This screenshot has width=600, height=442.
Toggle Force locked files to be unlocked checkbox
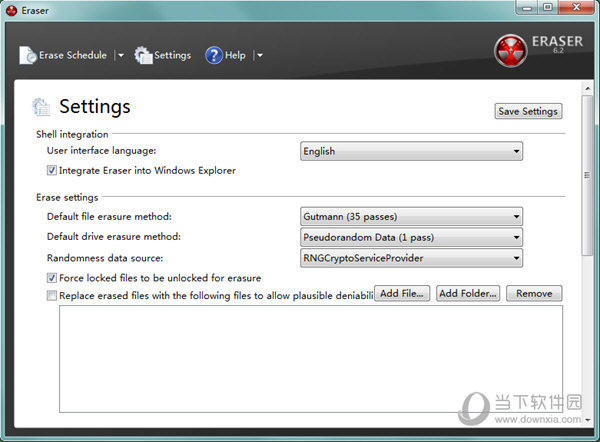point(52,278)
